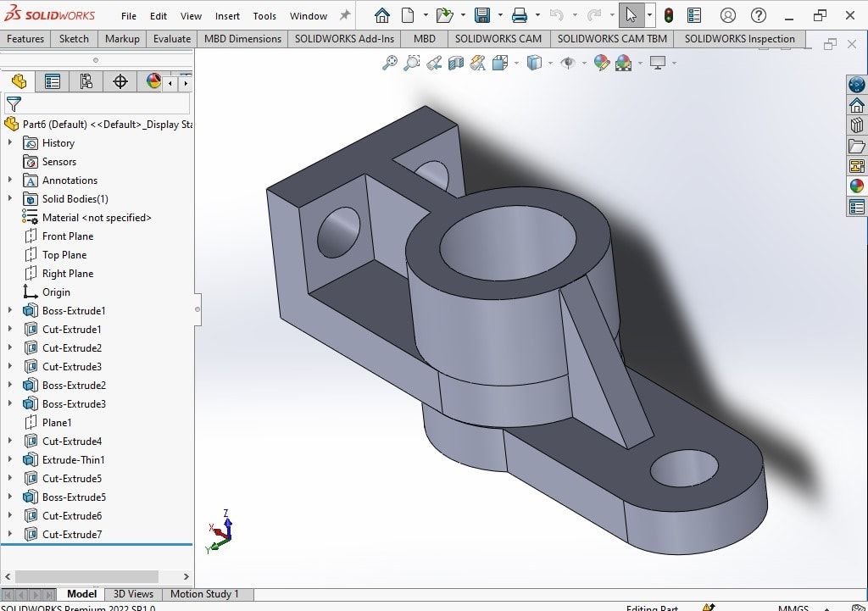The width and height of the screenshot is (868, 611).
Task: Open an existing file
Action: (444, 15)
